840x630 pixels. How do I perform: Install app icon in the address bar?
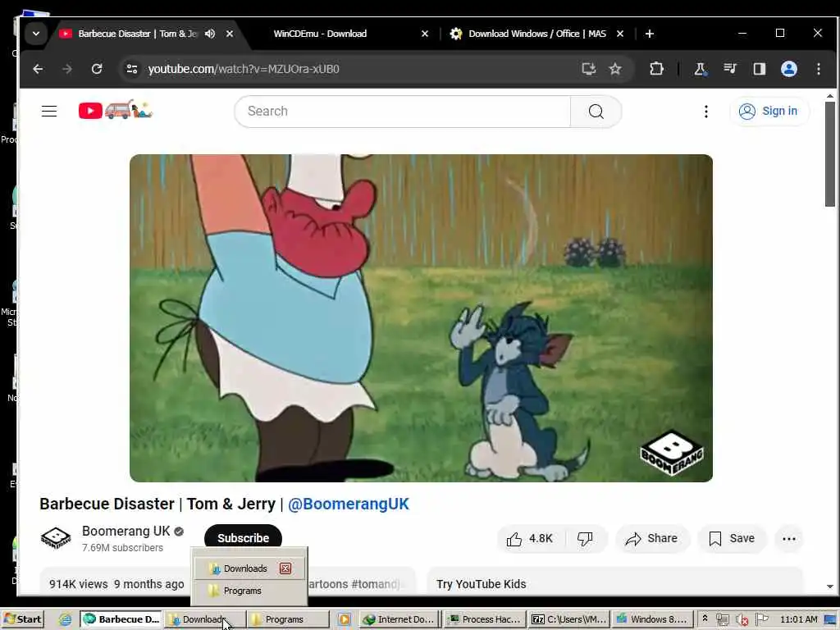tap(589, 69)
